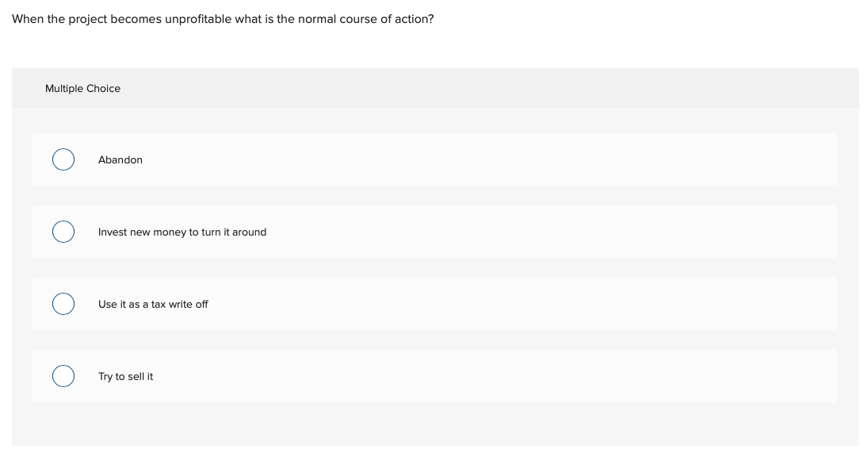Screen dimensions: 868x472
Task: Click the Try to sell it answer text
Action: (x=125, y=376)
